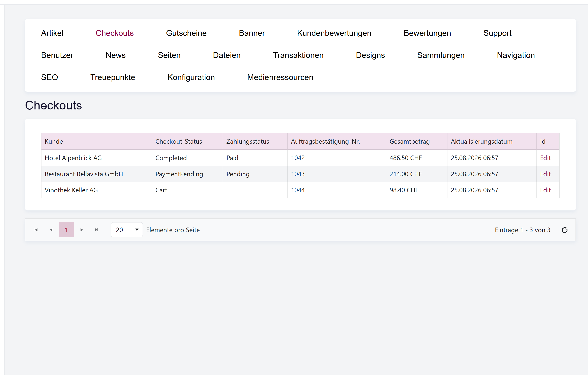Viewport: 588px width, 375px height.
Task: Open the News menu item
Action: point(116,55)
